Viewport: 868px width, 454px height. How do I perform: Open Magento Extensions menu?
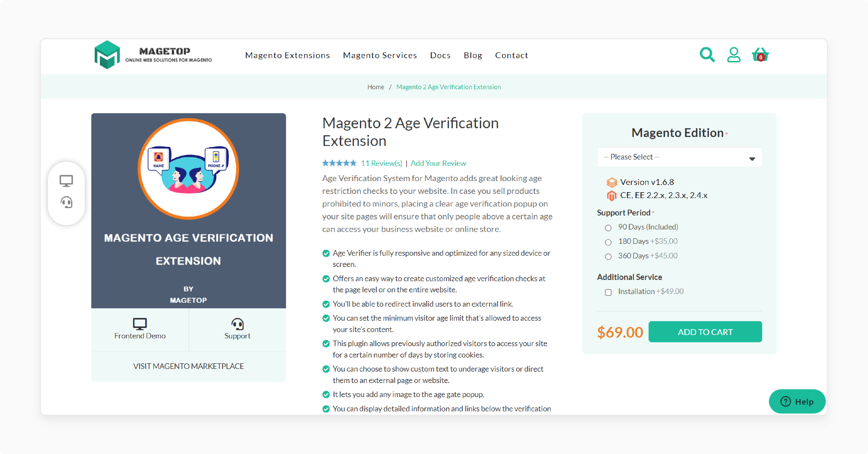click(287, 55)
